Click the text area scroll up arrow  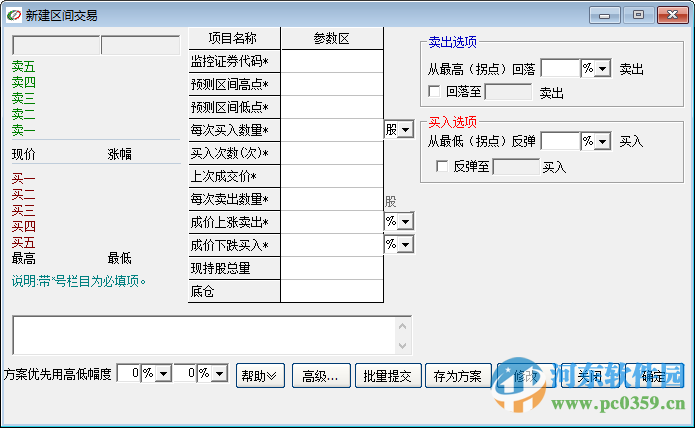402,327
